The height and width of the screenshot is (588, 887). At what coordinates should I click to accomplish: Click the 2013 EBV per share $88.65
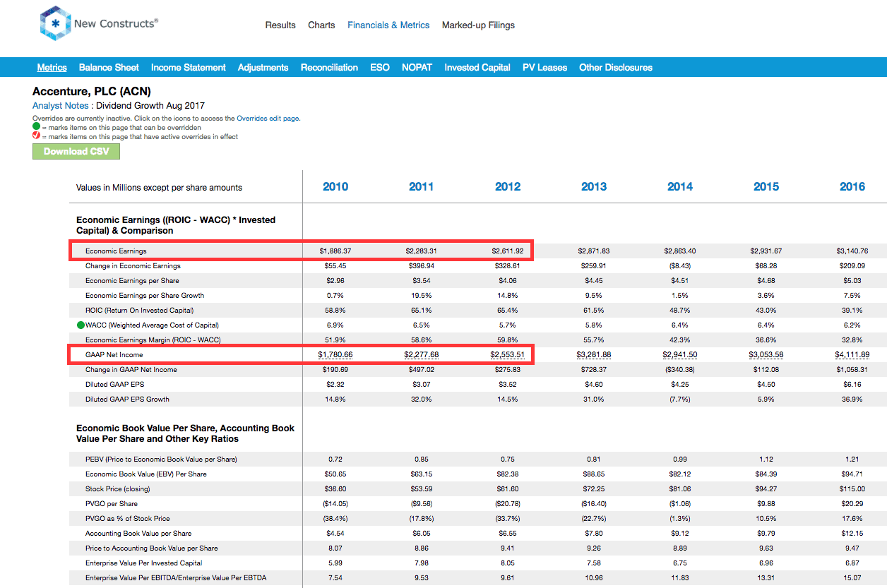594,474
